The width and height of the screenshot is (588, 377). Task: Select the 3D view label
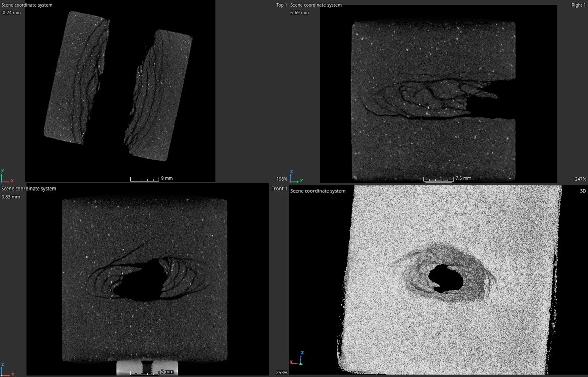tap(583, 191)
